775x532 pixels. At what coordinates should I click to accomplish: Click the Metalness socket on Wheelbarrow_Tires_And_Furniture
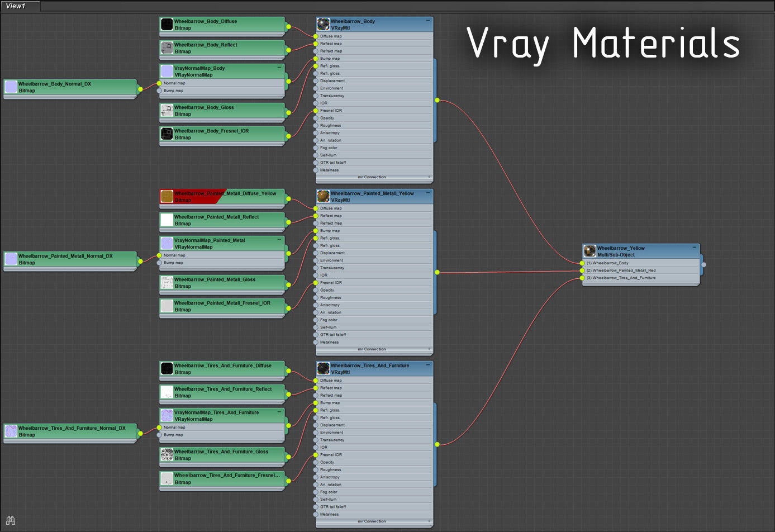[x=316, y=514]
